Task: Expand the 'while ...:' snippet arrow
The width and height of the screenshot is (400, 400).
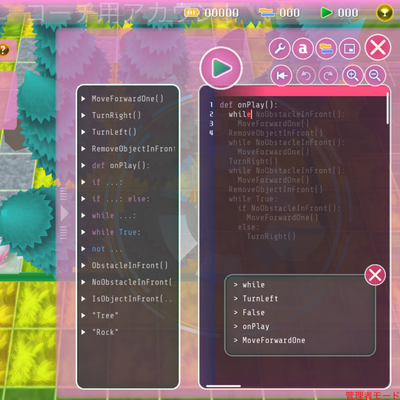Action: click(x=83, y=215)
